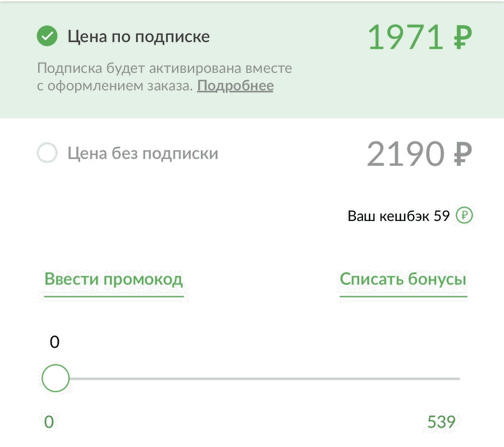The height and width of the screenshot is (447, 504).
Task: Click the gray ruble sign beside 2190
Action: 463,154
